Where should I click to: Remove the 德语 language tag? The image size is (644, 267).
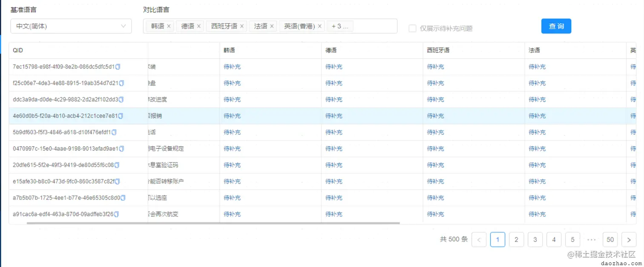coord(198,26)
